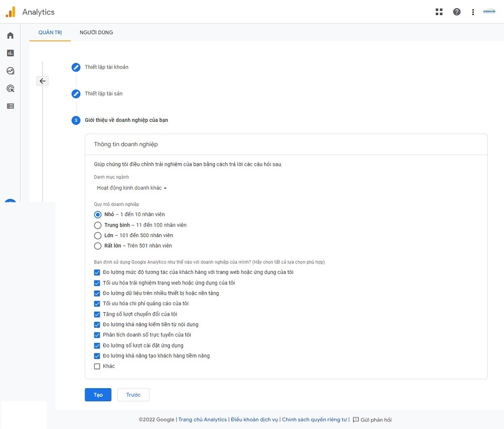The width and height of the screenshot is (504, 429).
Task: Click the Google Analytics logo
Action: pos(11,12)
